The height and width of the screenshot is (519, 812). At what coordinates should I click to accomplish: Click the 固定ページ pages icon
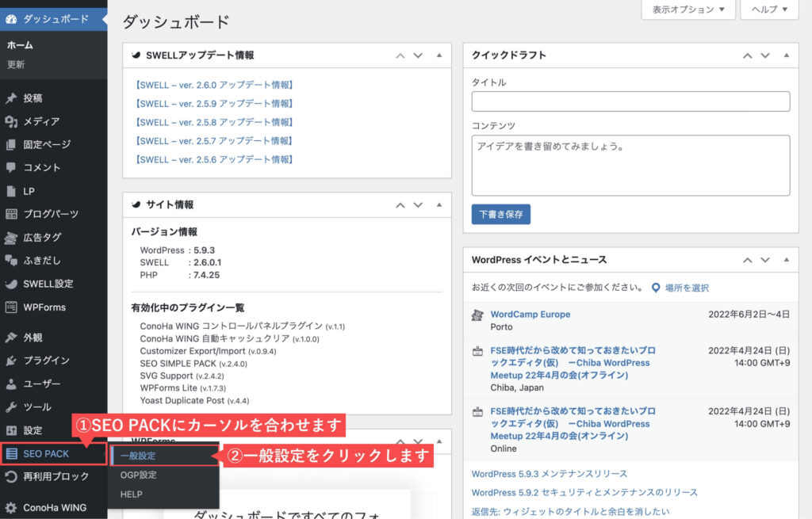pyautogui.click(x=11, y=145)
